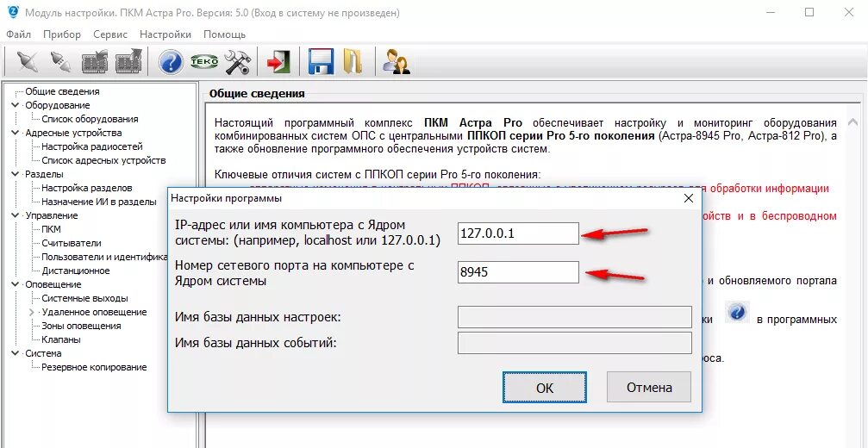Click the read-from-device memory chip icon
Viewport: 868px width, 448px height.
[94, 61]
